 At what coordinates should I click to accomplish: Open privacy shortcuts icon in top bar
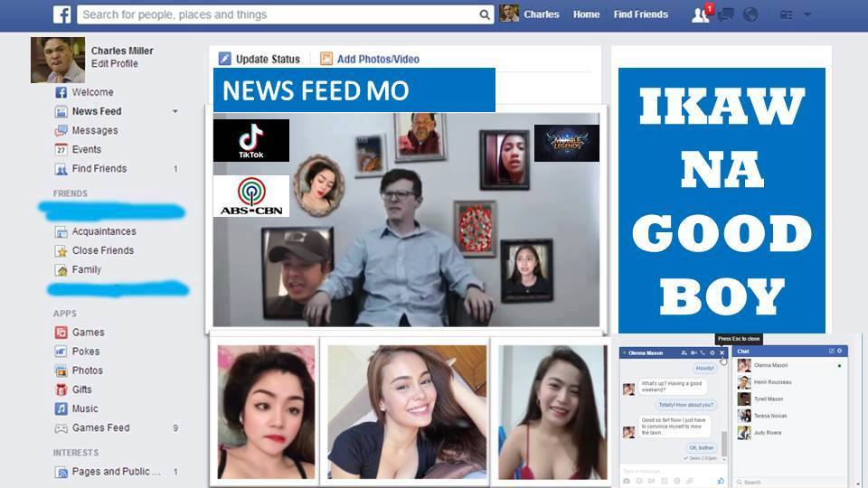pos(786,15)
